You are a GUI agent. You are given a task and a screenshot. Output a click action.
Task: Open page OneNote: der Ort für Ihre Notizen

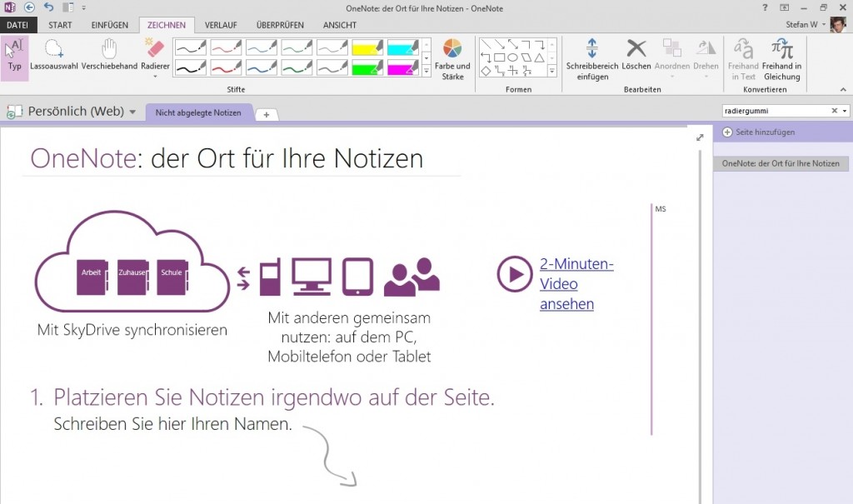coord(781,163)
